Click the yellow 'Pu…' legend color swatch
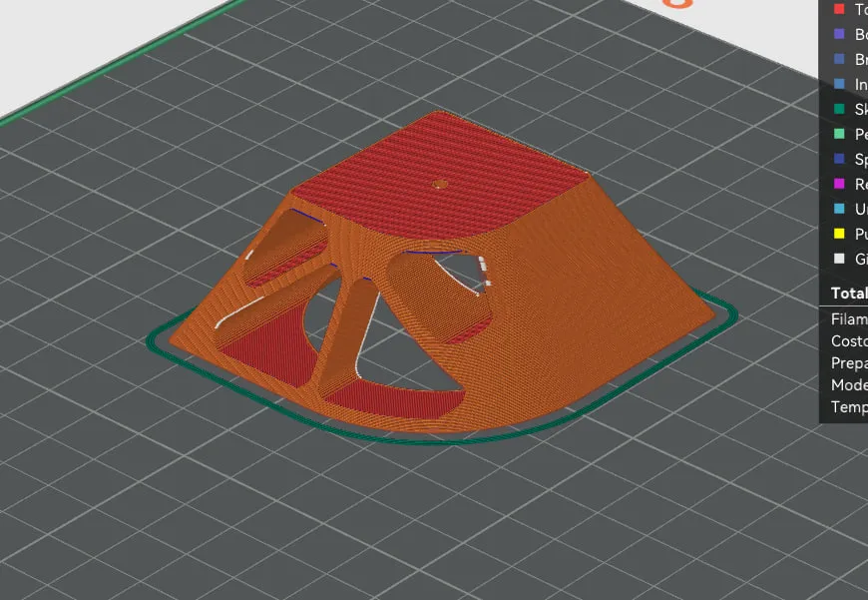Screen dimensions: 868x600 click(x=839, y=234)
